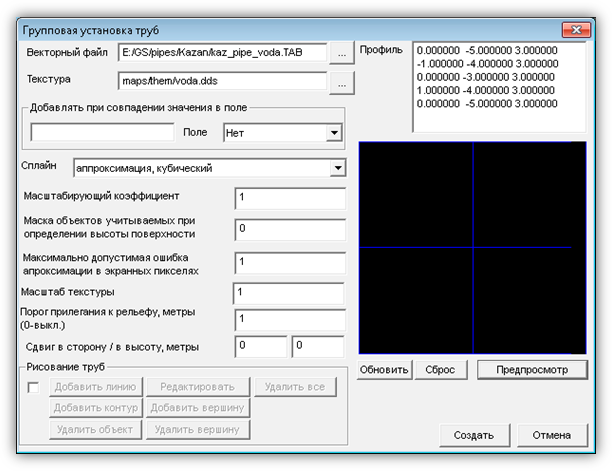Cancel the dialog with Отмена
The image size is (612, 471).
pyautogui.click(x=551, y=435)
